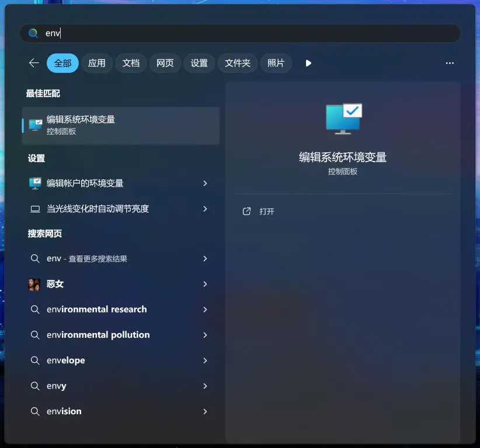This screenshot has width=480, height=448.
Task: Expand the 编辑帐户的环境变量 chevron
Action: pos(205,183)
